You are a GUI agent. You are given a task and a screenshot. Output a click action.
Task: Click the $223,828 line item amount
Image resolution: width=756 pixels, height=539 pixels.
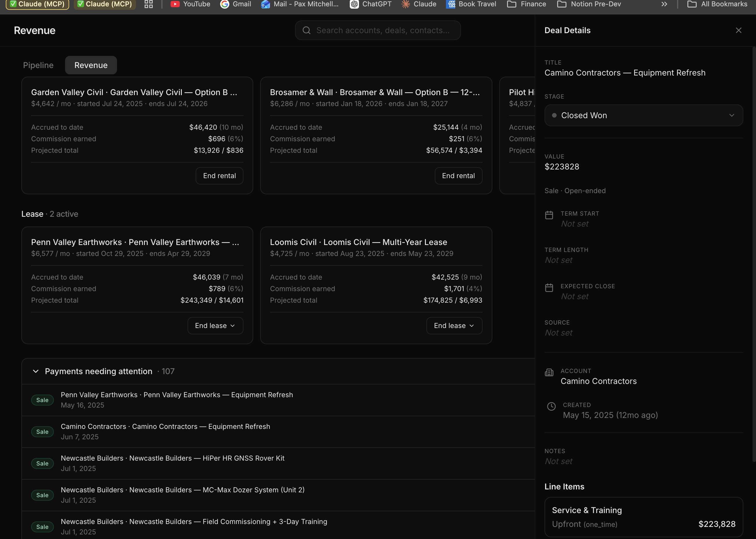coord(717,524)
